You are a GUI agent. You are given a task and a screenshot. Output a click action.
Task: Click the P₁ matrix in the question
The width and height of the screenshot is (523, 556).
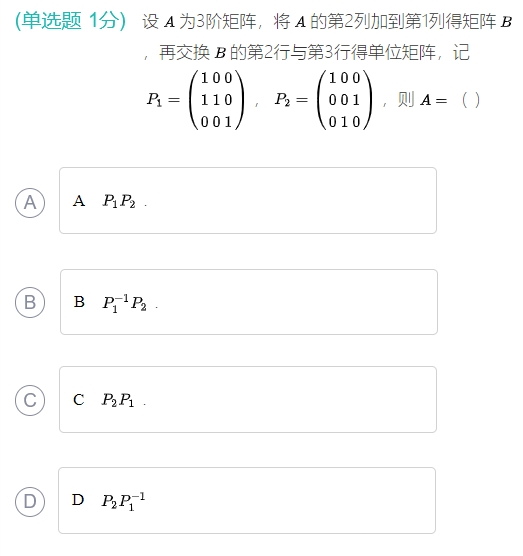click(x=217, y=100)
